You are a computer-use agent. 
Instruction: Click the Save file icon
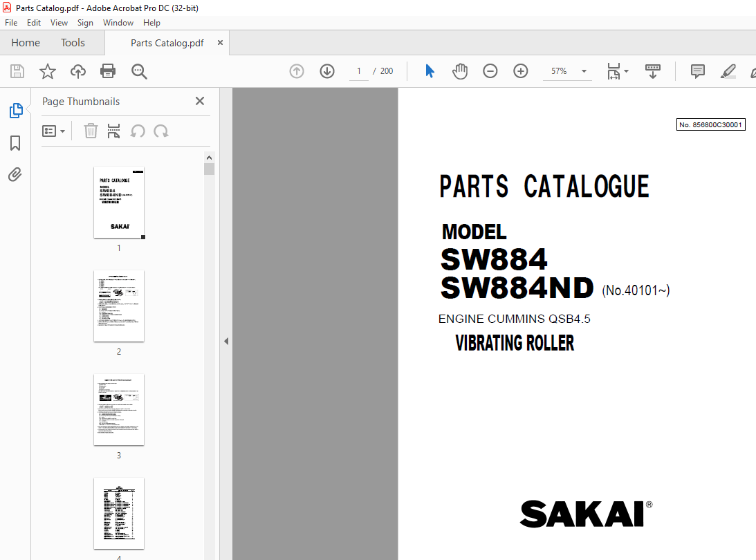[17, 71]
